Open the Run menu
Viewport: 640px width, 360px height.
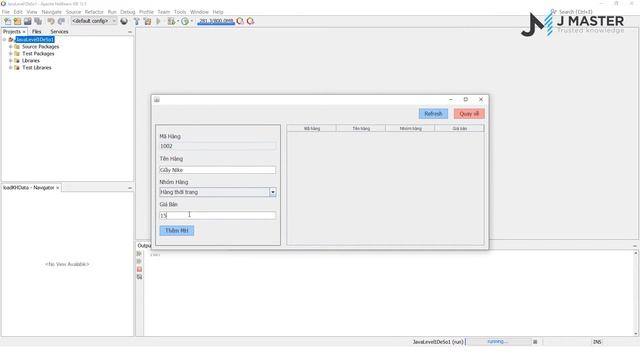(x=112, y=12)
